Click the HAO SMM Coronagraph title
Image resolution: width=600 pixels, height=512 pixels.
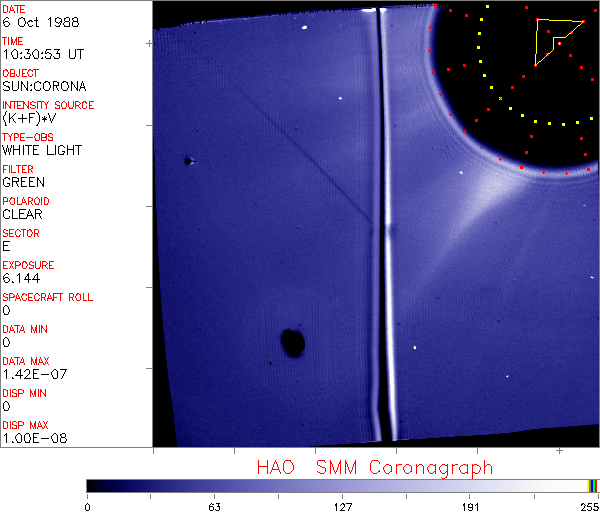pos(375,468)
